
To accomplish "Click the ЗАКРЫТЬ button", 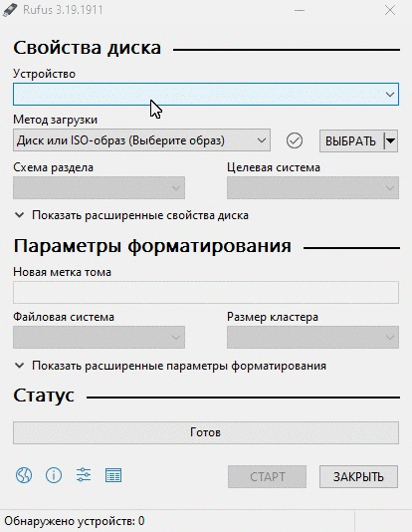I will click(x=358, y=476).
